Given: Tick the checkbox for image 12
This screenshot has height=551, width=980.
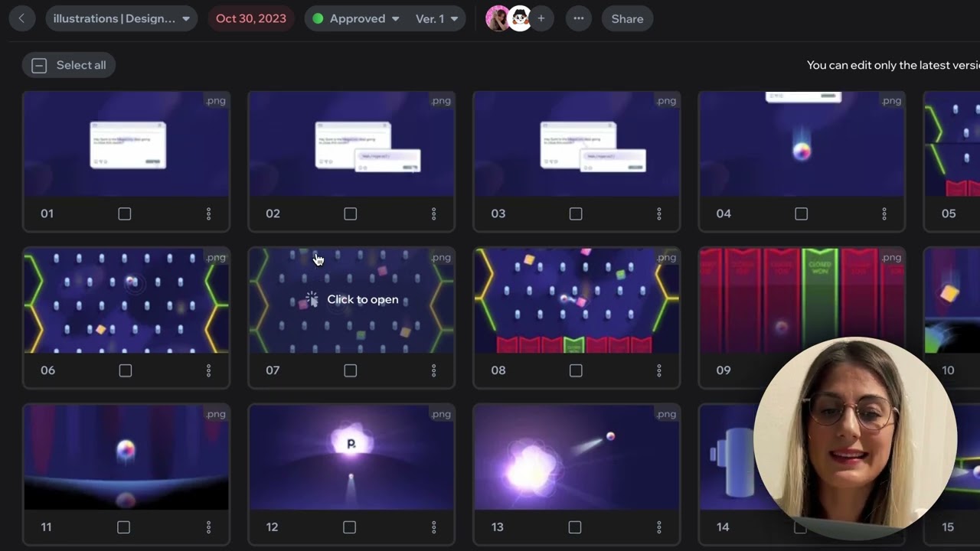Looking at the screenshot, I should pos(349,527).
